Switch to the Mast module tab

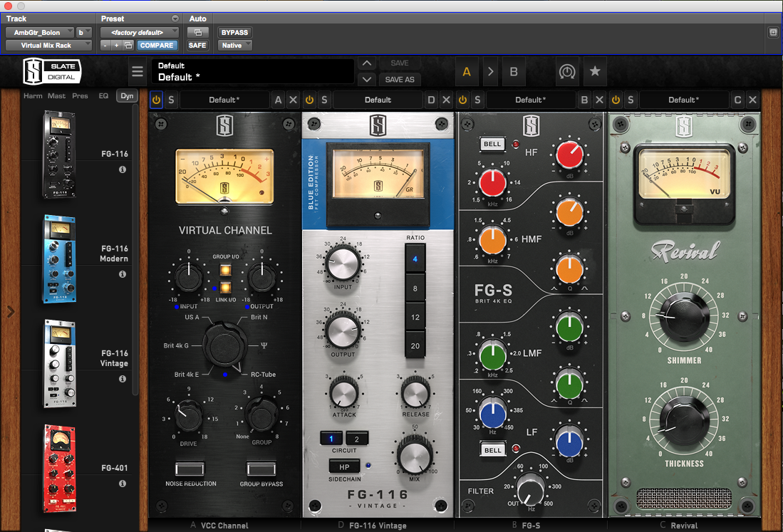click(x=56, y=96)
